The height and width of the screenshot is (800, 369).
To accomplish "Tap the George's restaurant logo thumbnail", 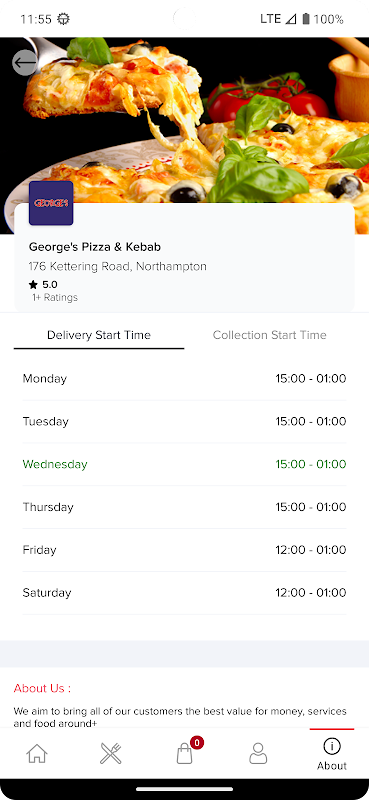I will (51, 203).
